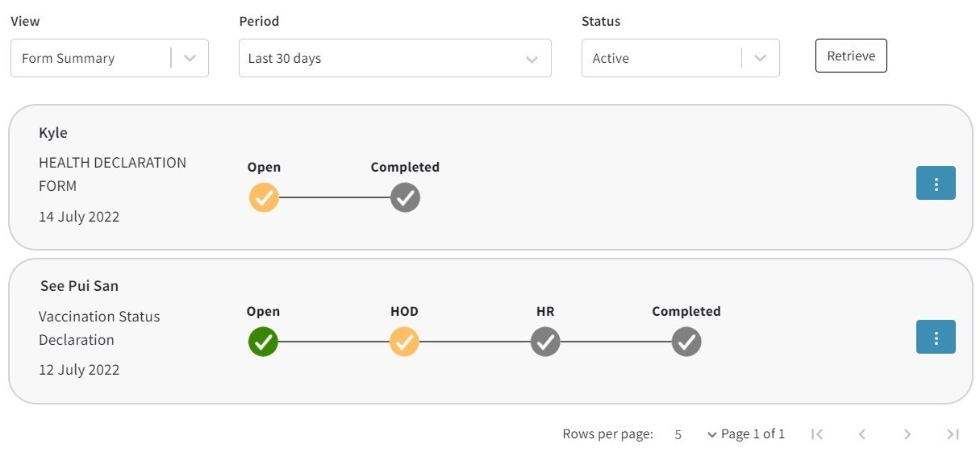Viewport: 980px width, 452px height.
Task: Click HEALTH DECLARATION FORM title
Action: click(x=112, y=174)
